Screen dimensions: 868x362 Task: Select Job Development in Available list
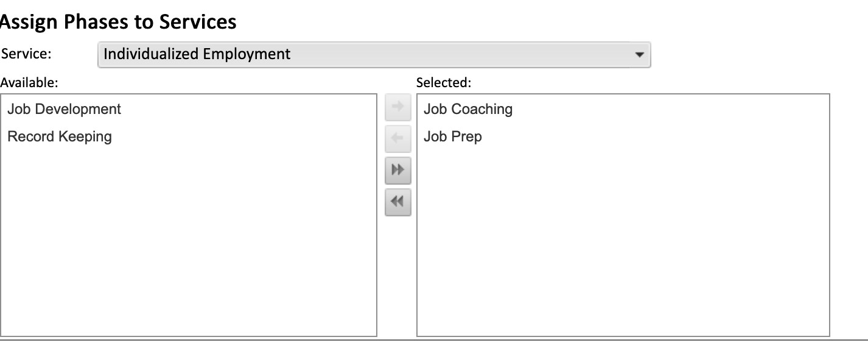[64, 109]
